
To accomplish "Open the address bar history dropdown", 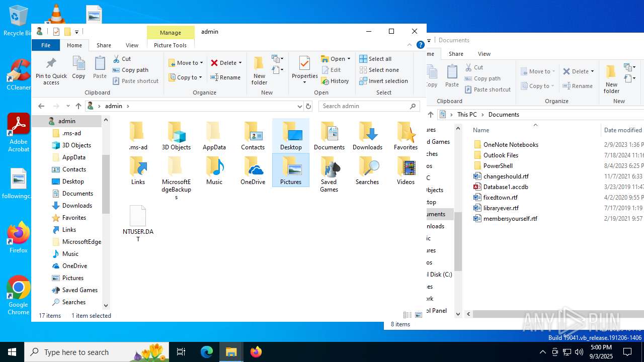I will click(300, 106).
